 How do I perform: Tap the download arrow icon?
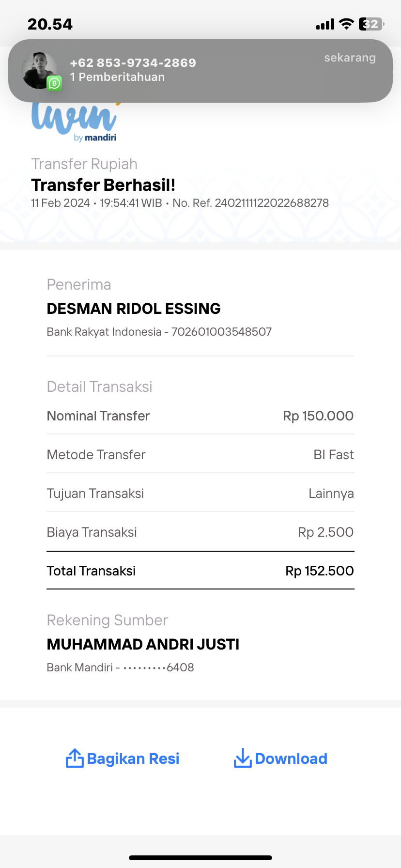tap(242, 758)
